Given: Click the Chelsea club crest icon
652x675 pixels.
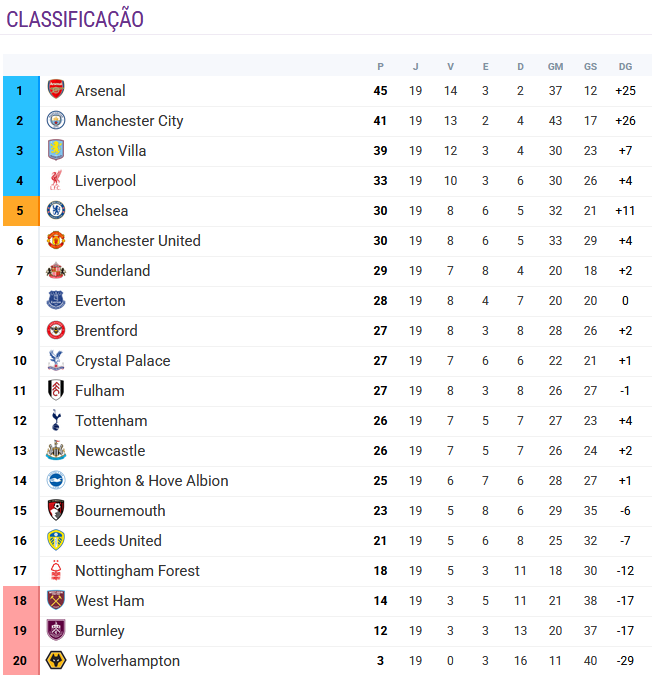Looking at the screenshot, I should point(56,211).
